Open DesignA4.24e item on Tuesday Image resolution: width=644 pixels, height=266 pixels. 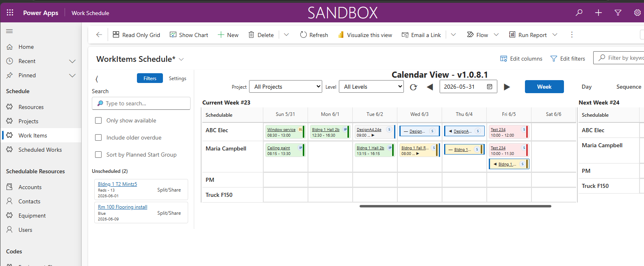pyautogui.click(x=375, y=132)
